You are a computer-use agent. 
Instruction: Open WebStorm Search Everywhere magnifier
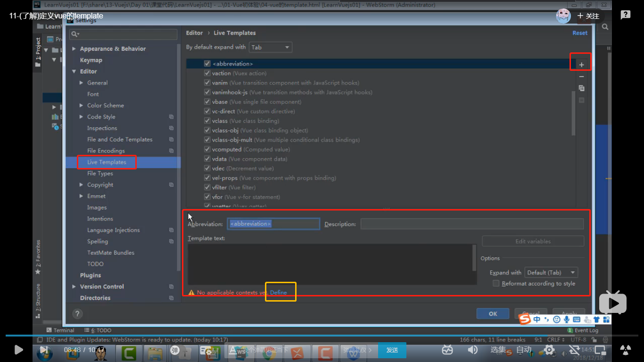pyautogui.click(x=605, y=27)
